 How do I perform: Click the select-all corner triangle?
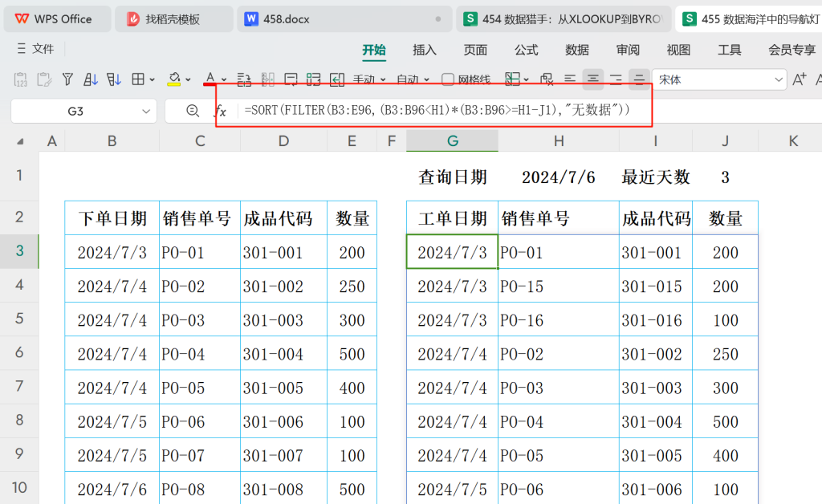(x=20, y=141)
